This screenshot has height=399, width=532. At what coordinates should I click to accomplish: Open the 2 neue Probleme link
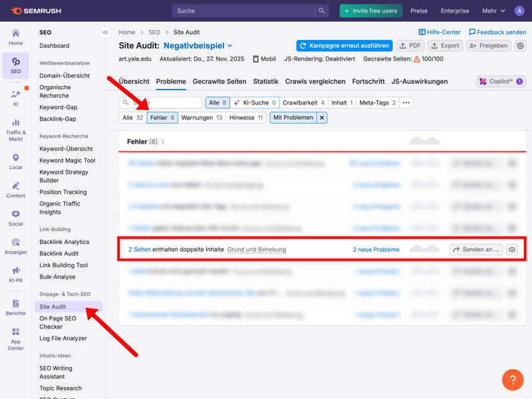click(376, 249)
